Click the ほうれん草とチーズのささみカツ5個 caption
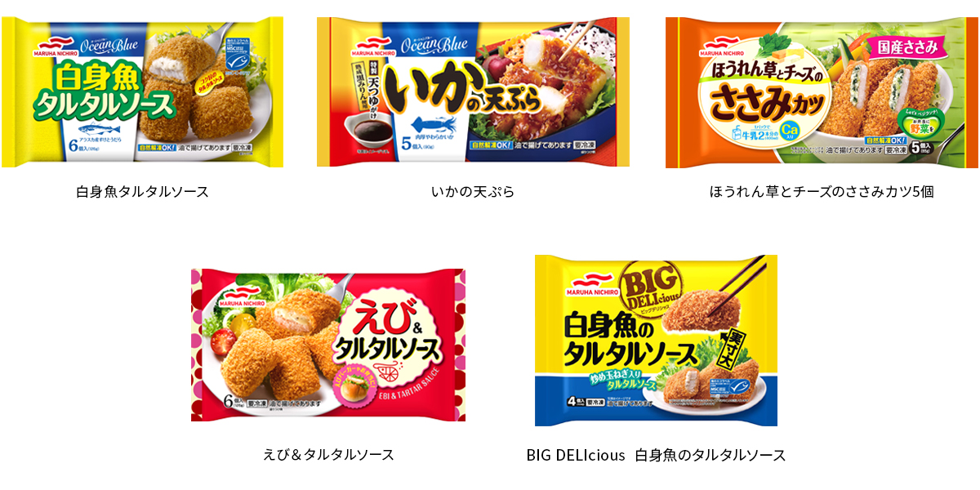The width and height of the screenshot is (980, 490). [x=822, y=193]
